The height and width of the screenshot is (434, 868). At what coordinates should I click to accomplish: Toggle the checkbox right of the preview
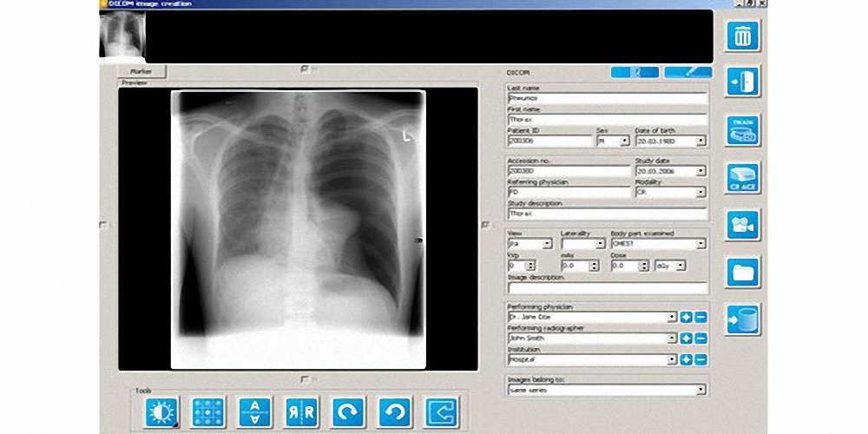point(485,225)
